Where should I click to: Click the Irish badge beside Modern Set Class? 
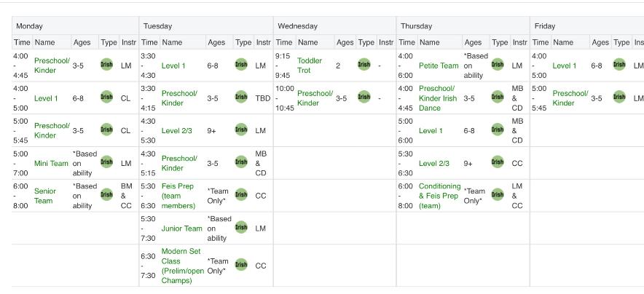coord(241,264)
